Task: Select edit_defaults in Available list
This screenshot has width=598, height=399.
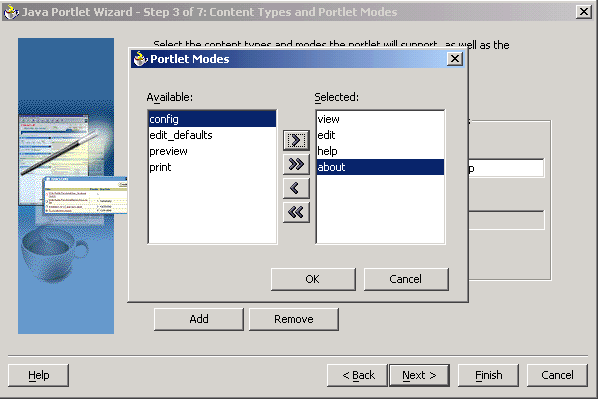Action: point(212,135)
